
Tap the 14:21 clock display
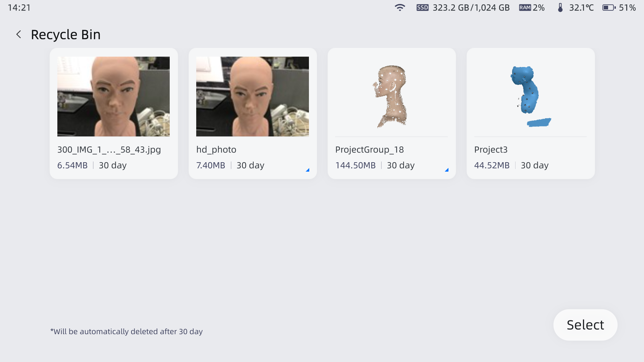19,7
